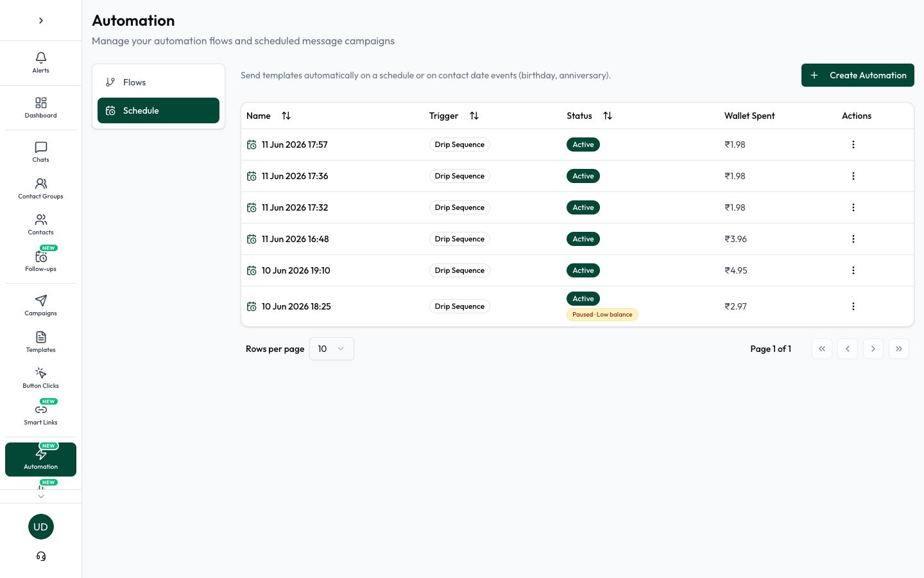Open the Alerts bell icon
Screen dimensions: 924x578
pos(40,62)
